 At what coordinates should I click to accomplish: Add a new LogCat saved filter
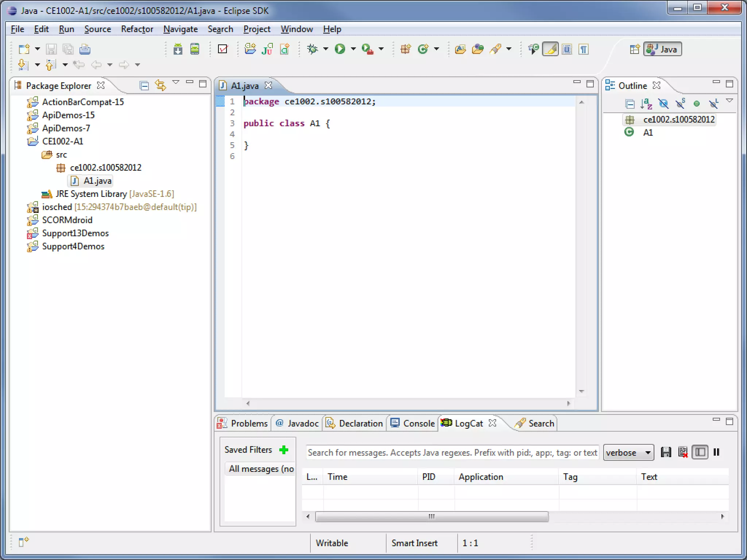[284, 450]
